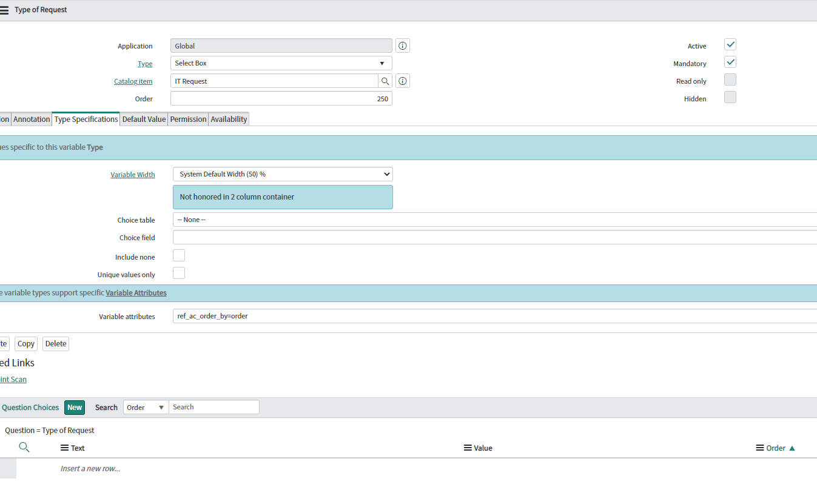Click the Delete button

pos(56,344)
